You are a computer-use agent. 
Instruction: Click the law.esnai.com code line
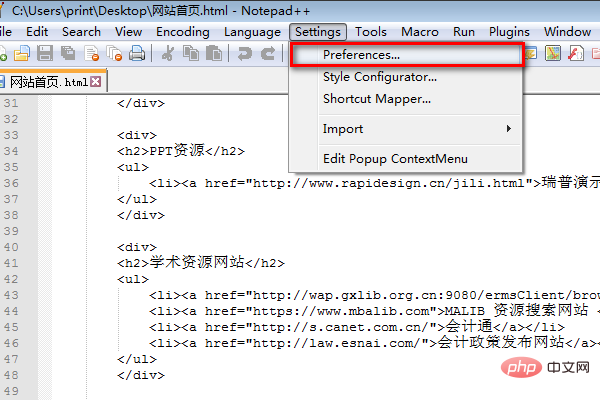click(374, 343)
